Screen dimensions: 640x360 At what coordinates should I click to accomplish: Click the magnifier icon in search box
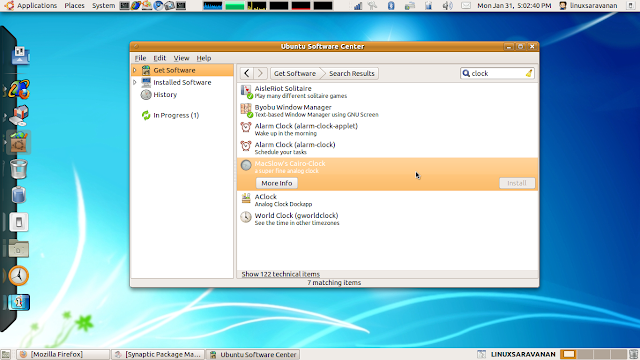(466, 73)
